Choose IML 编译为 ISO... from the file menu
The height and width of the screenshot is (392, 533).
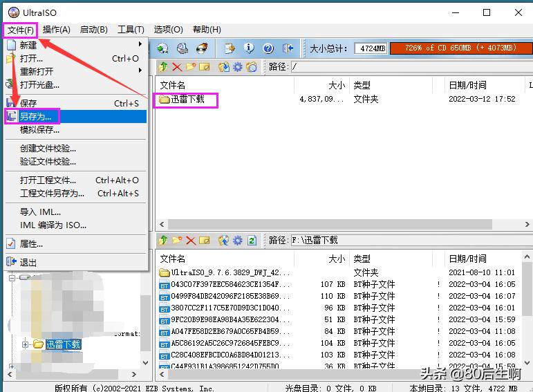[76, 225]
